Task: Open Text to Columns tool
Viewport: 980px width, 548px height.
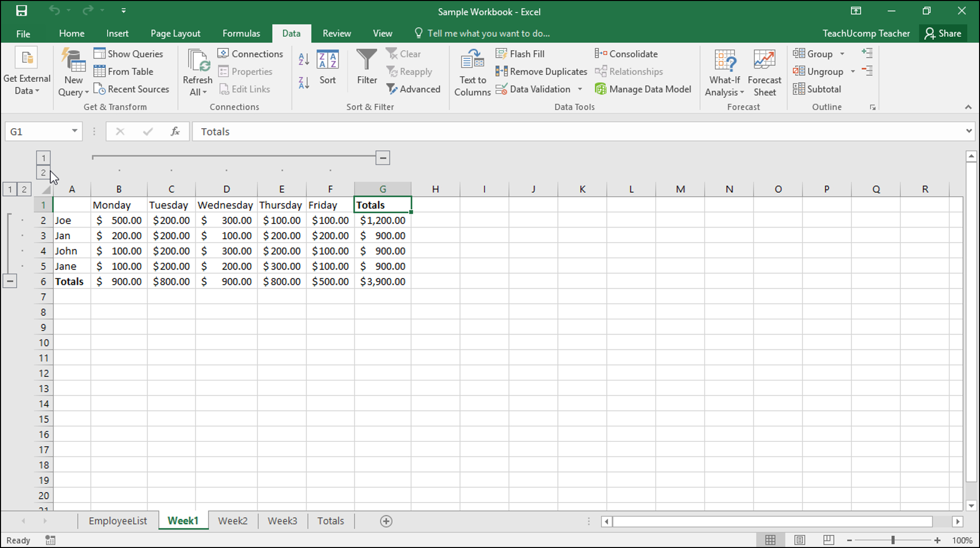Action: pyautogui.click(x=472, y=72)
